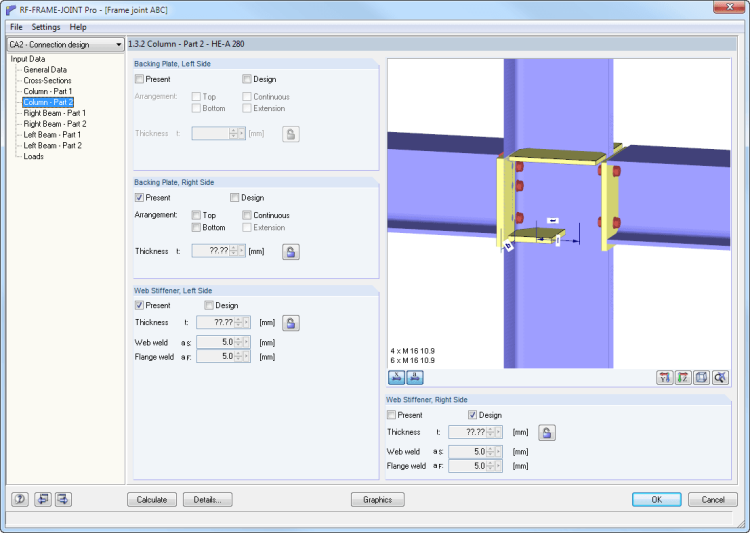Viewport: 750px width, 533px height.
Task: Click the next table arrow icon
Action: coord(63,499)
